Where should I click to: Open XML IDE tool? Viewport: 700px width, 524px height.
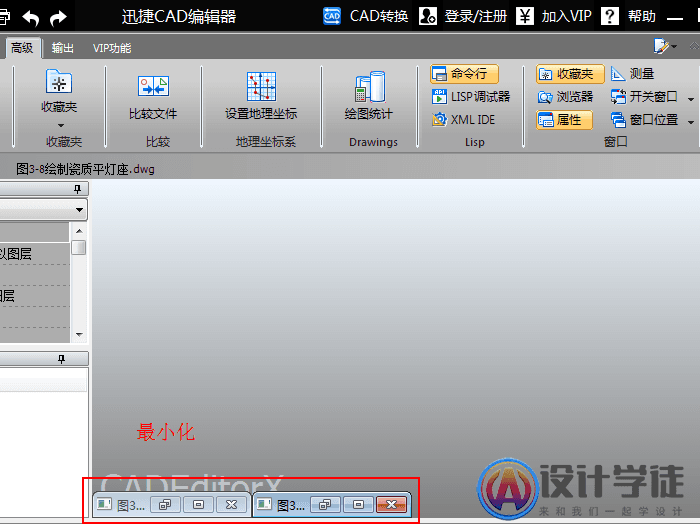pyautogui.click(x=464, y=120)
